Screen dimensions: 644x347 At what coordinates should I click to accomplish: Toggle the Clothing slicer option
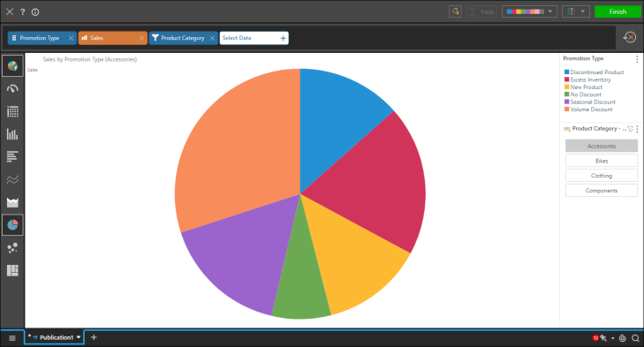pyautogui.click(x=602, y=176)
